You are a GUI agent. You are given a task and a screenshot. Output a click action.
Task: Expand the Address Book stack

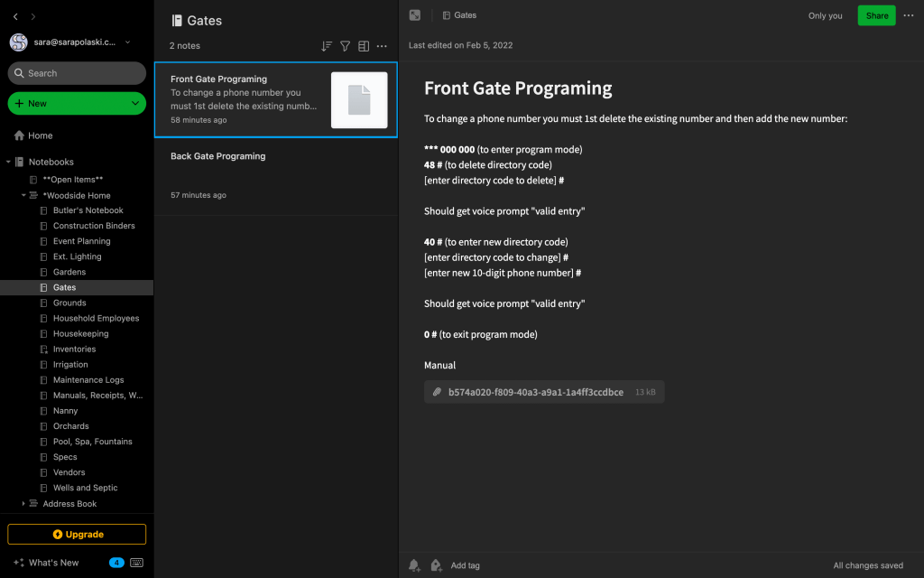[24, 504]
